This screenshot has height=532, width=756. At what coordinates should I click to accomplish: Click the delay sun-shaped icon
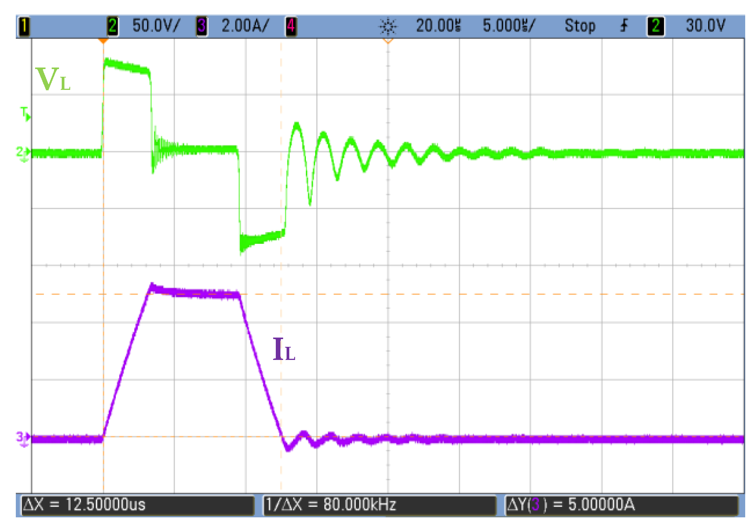click(x=388, y=27)
